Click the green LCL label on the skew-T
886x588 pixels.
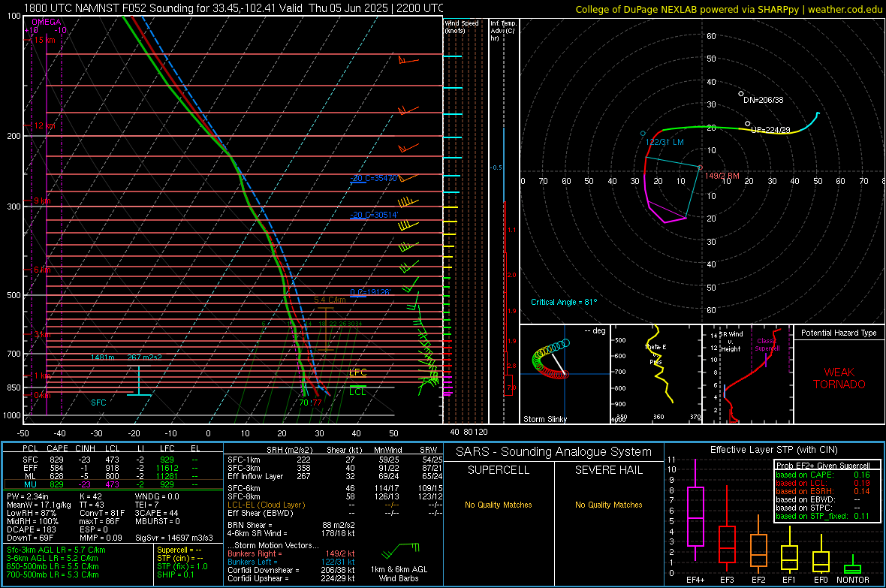tap(357, 392)
